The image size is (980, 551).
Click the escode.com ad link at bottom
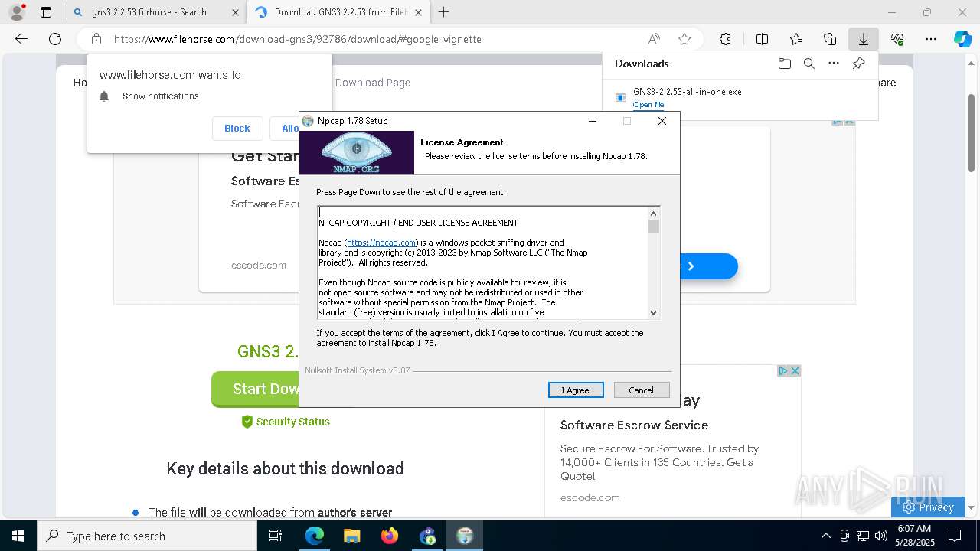coord(590,497)
